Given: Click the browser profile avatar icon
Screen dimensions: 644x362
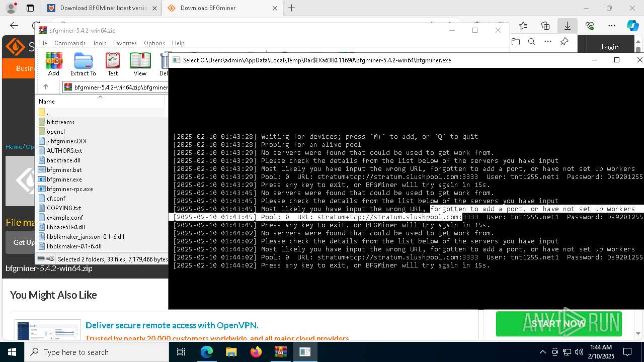Looking at the screenshot, I should (x=11, y=8).
